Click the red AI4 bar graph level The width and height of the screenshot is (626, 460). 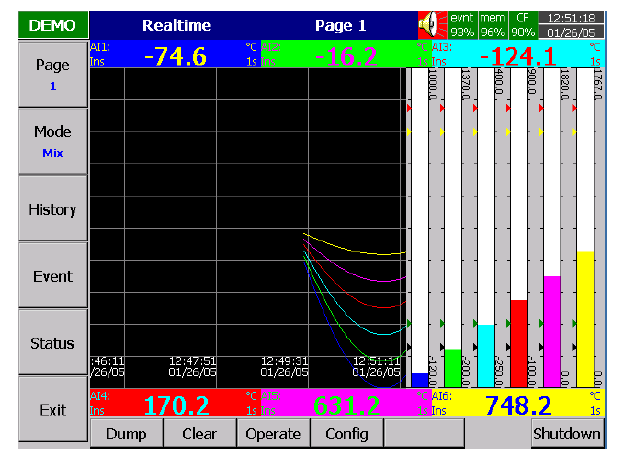click(519, 343)
